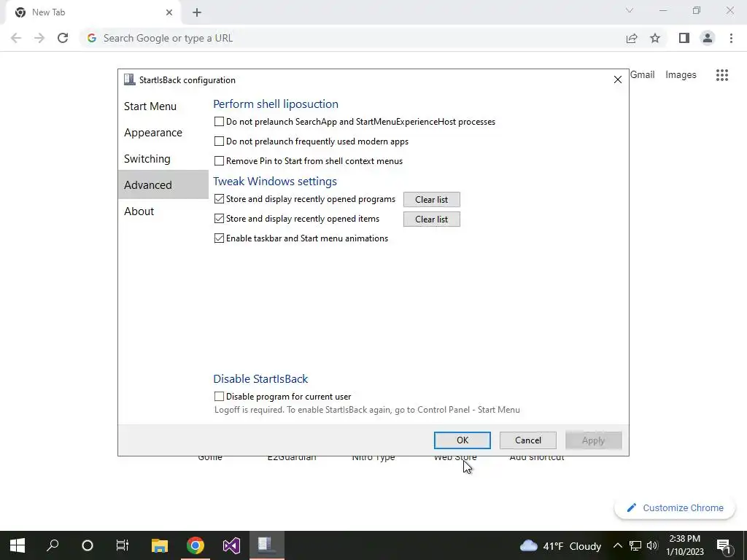747x560 pixels.
Task: Open a new tab with plus icon
Action: tap(197, 12)
